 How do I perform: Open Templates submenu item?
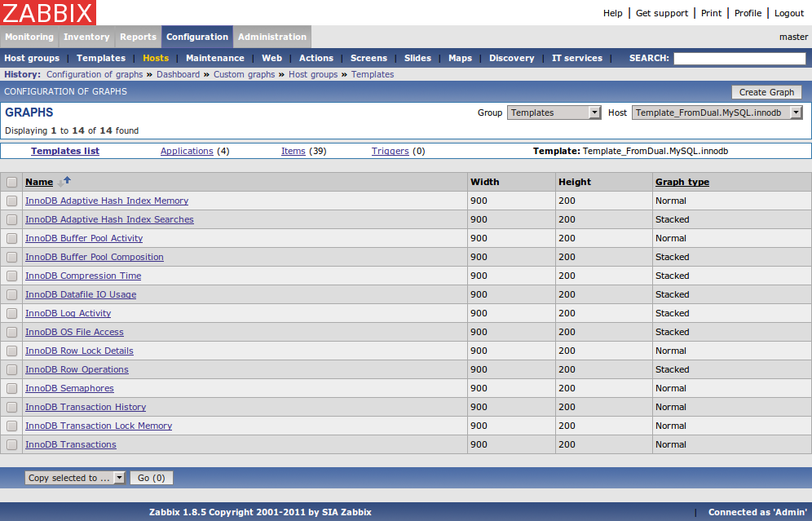[101, 58]
